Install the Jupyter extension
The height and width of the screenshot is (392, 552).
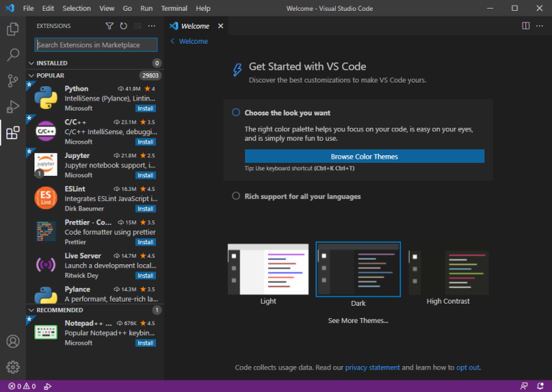pyautogui.click(x=145, y=175)
